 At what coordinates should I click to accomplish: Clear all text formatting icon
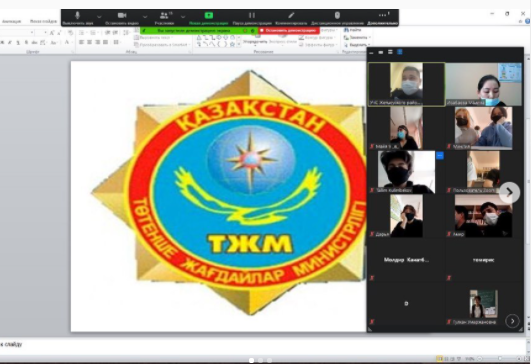point(70,33)
